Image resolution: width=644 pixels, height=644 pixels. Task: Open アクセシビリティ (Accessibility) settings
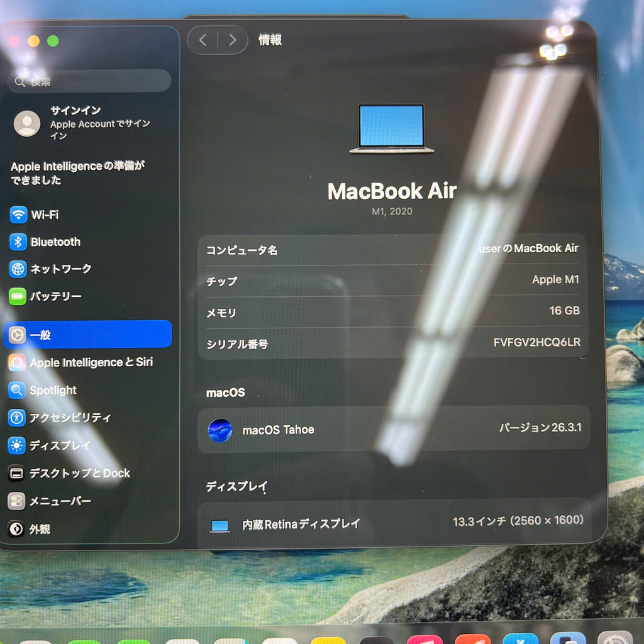pyautogui.click(x=60, y=418)
